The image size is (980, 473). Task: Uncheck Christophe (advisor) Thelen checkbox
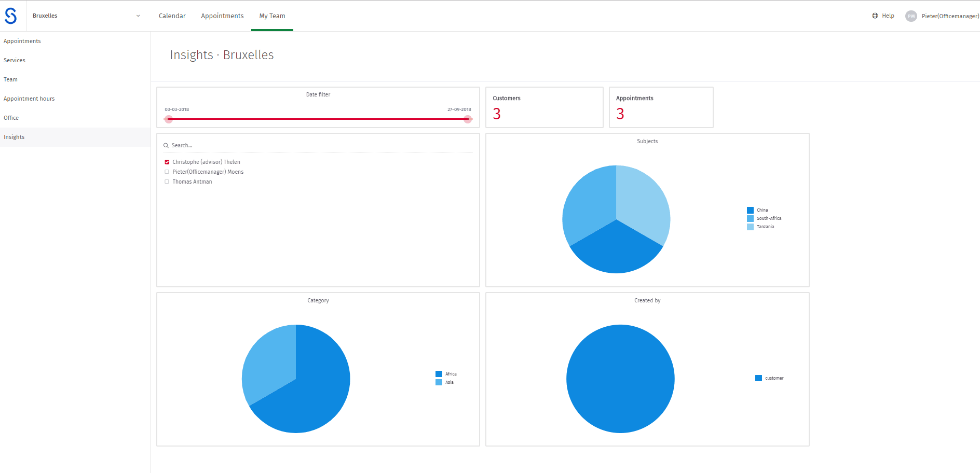pos(167,162)
